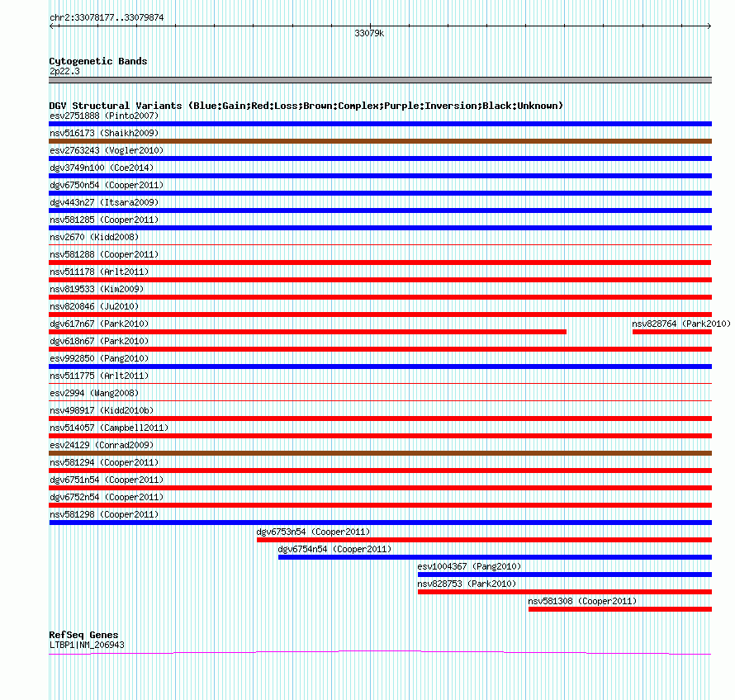Click the chr2:33078177..33079874 coordinate label
The height and width of the screenshot is (700, 735).
[x=107, y=17]
